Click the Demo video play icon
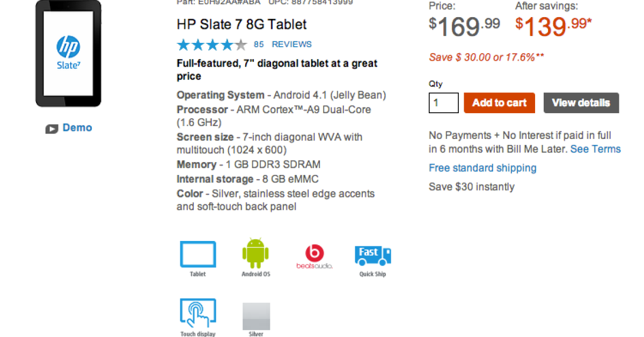644x337 pixels. click(52, 128)
